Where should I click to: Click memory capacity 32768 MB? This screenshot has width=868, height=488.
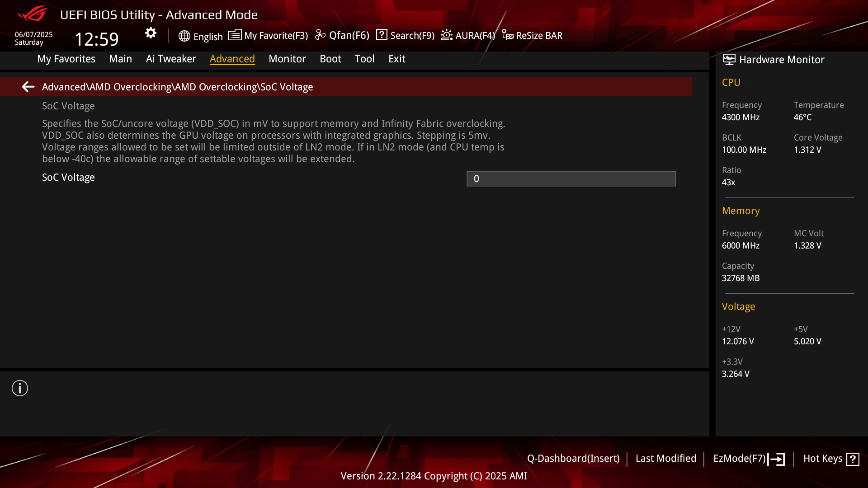(x=741, y=278)
